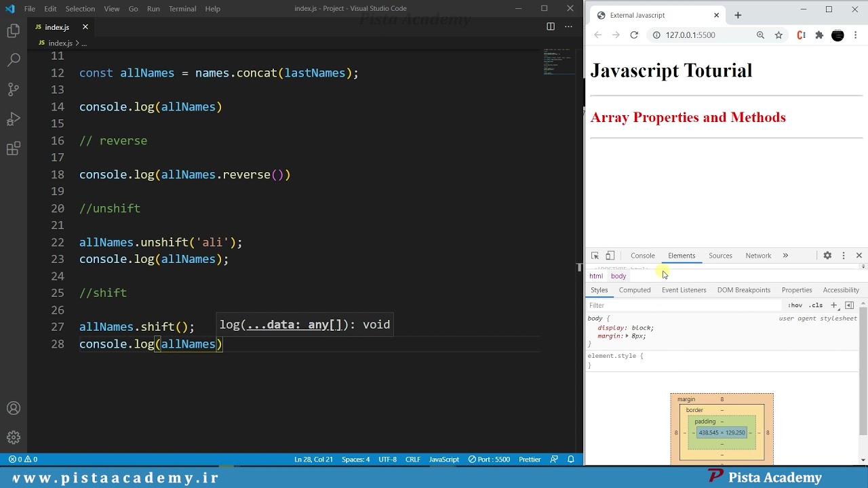
Task: Open the Edit menu
Action: [50, 9]
